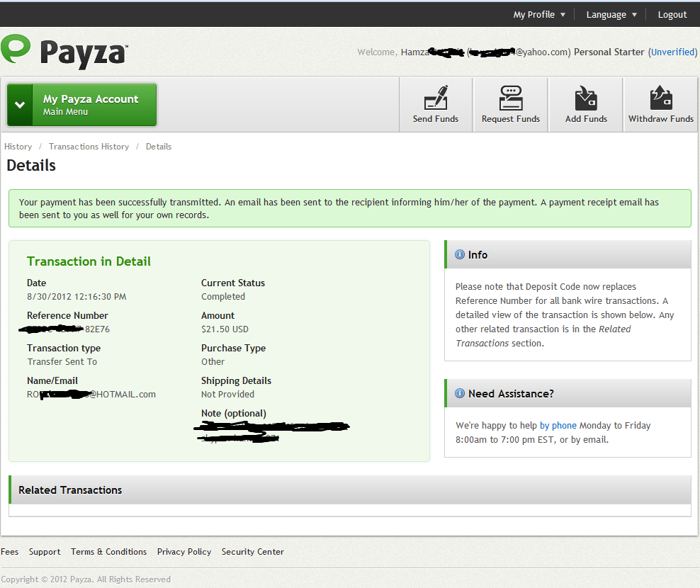Open My Payza Account Main Menu button
700x588 pixels.
[81, 105]
